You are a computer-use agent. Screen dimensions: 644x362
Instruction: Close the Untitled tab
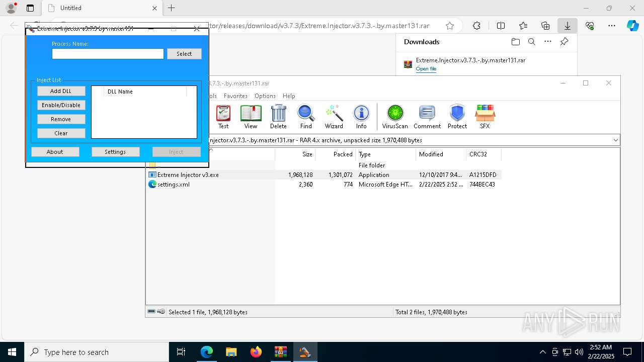coord(155,8)
